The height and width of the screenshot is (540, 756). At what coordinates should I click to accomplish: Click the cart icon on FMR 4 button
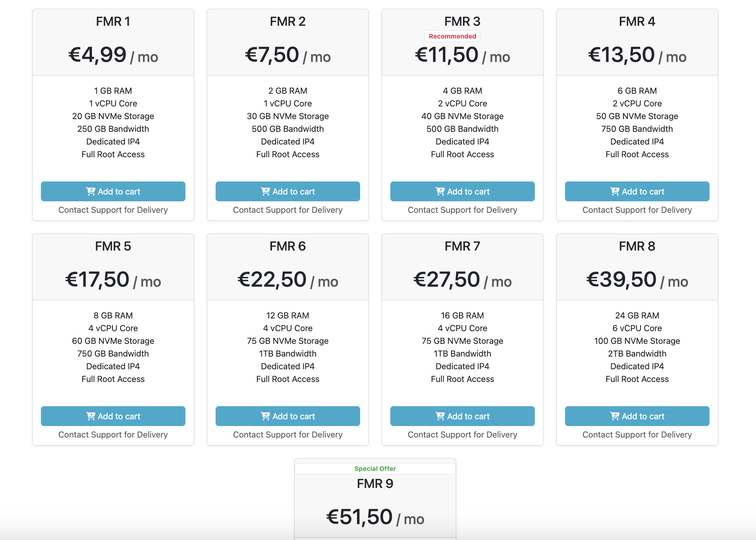click(614, 191)
